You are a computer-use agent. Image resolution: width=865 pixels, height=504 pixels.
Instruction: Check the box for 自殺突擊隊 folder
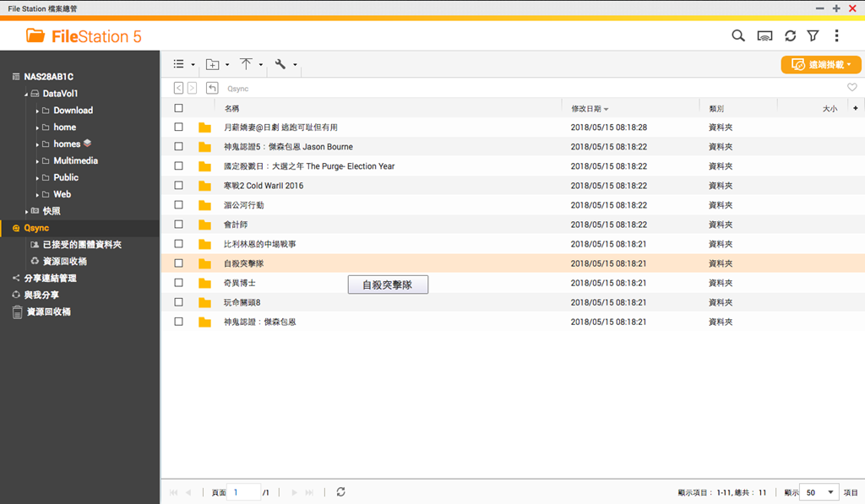pyautogui.click(x=179, y=263)
